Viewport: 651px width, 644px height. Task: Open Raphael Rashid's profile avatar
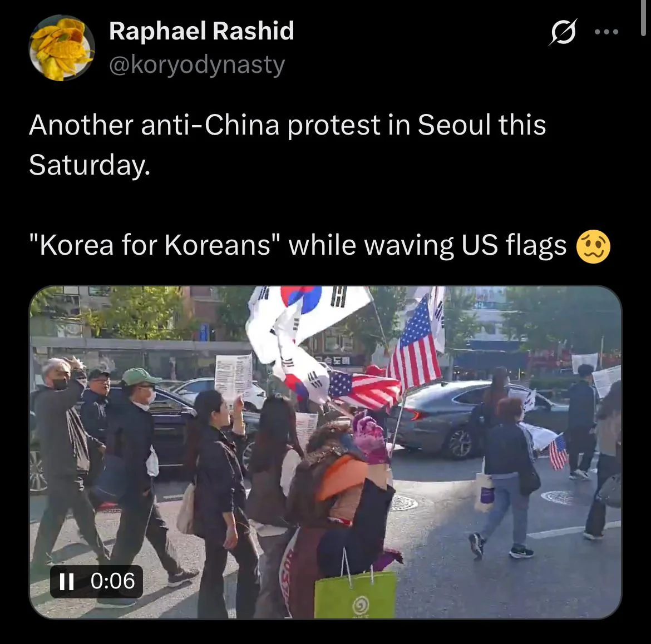61,48
